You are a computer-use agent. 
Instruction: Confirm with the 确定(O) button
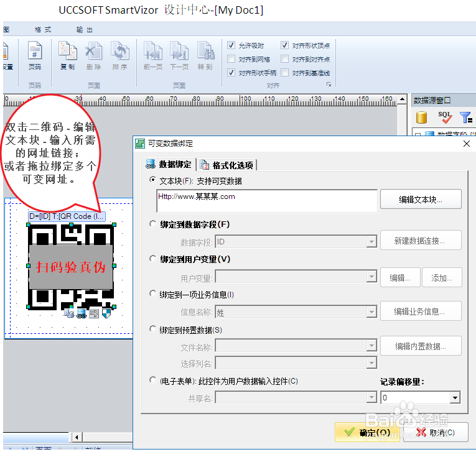[x=367, y=432]
